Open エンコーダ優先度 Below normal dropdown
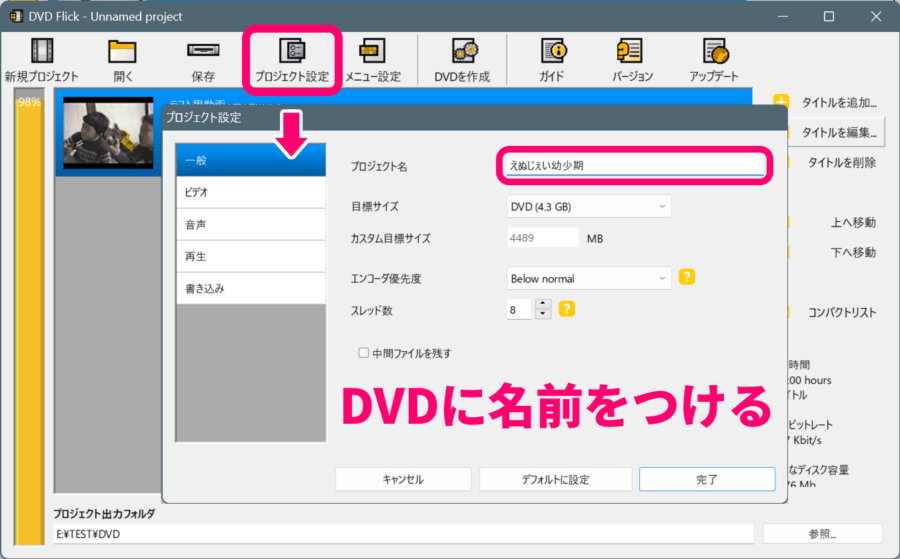Viewport: 900px width, 559px height. click(x=589, y=278)
